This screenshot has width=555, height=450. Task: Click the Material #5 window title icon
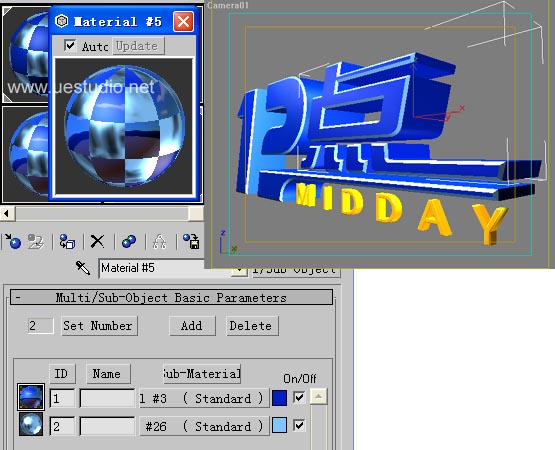tap(62, 21)
